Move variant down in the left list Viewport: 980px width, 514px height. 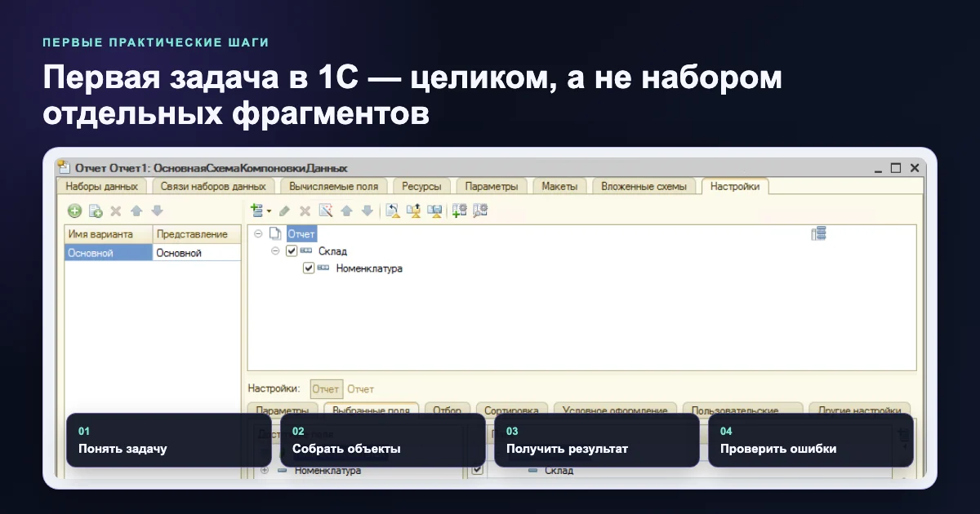[157, 210]
